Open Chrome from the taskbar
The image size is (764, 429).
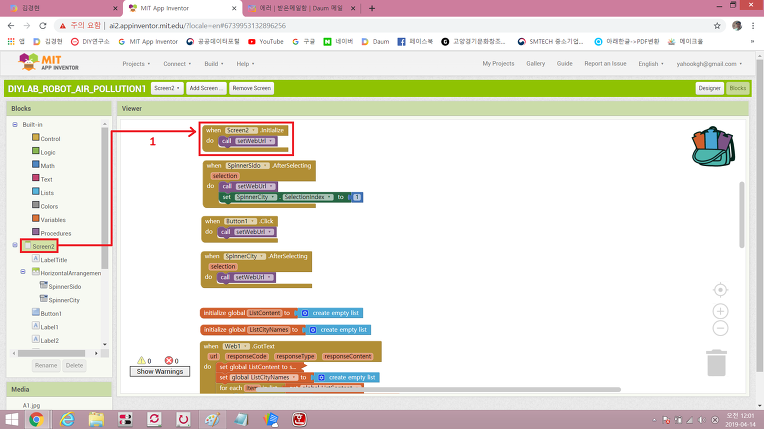[36, 419]
